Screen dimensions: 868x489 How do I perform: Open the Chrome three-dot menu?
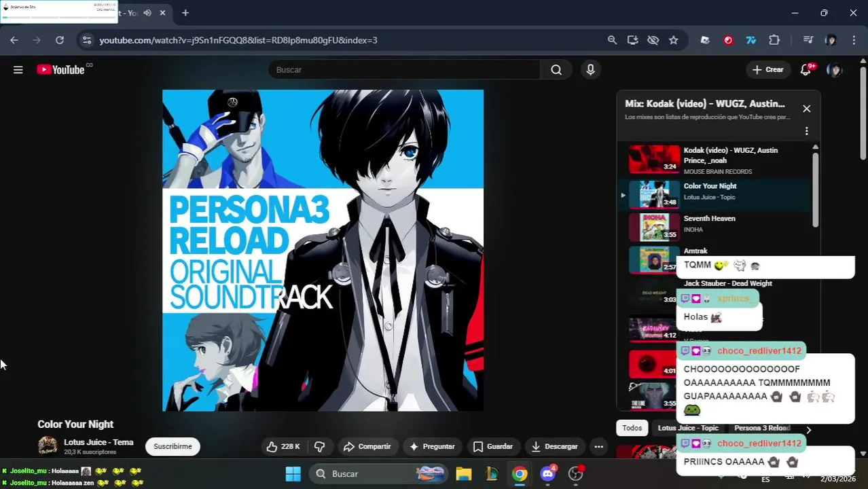tap(854, 40)
